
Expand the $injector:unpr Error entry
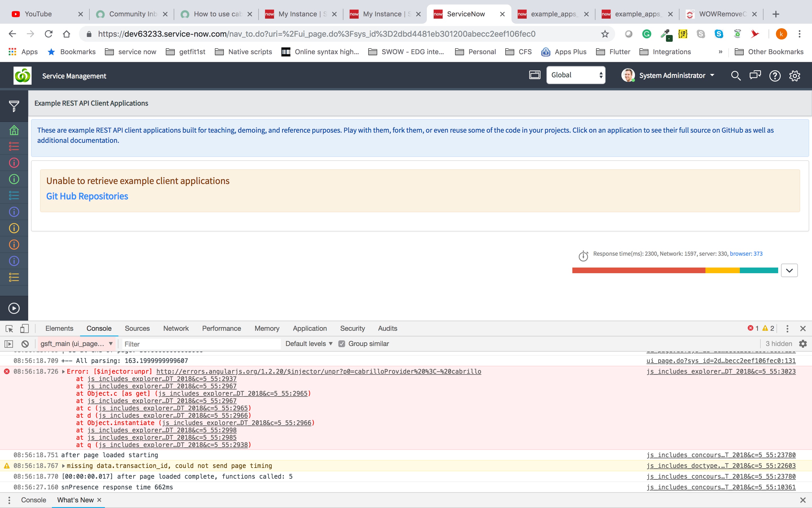(63, 372)
